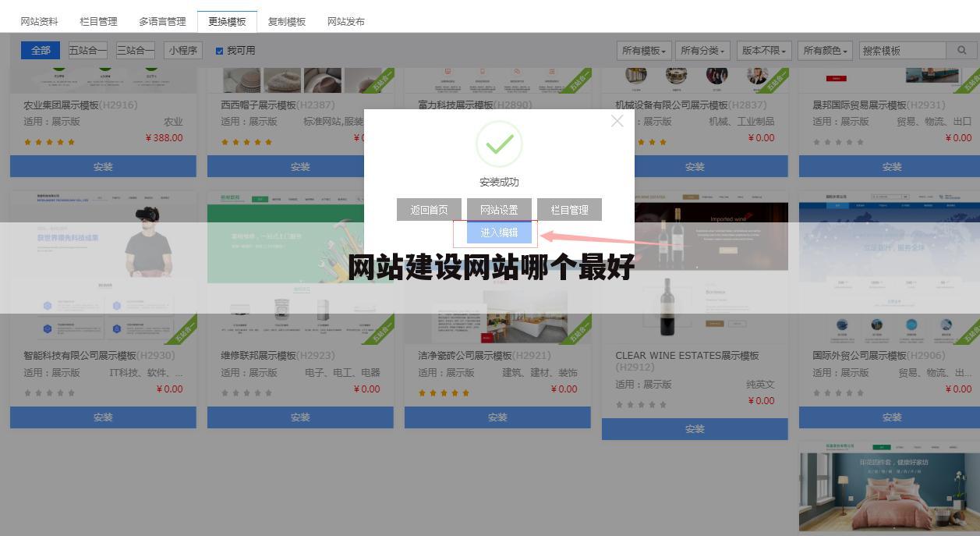Open the 所有分类 dropdown
980x536 pixels.
pos(702,51)
